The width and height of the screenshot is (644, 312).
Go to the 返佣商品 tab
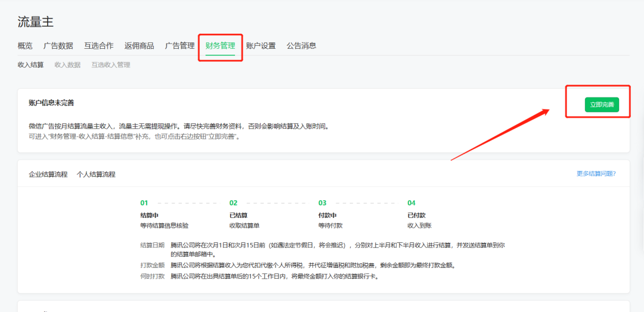[x=139, y=46]
